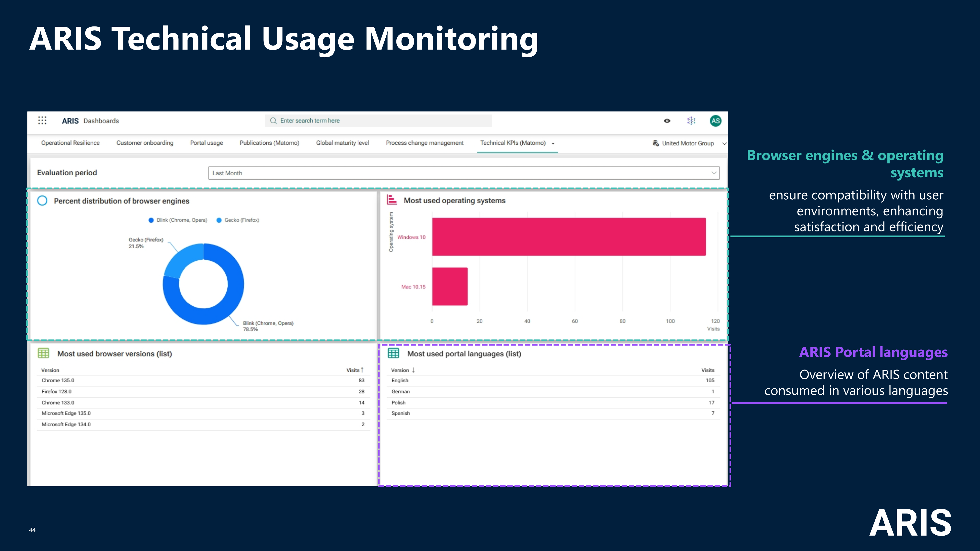Switch to Operational Resilience tab
This screenshot has height=551, width=980.
[70, 143]
